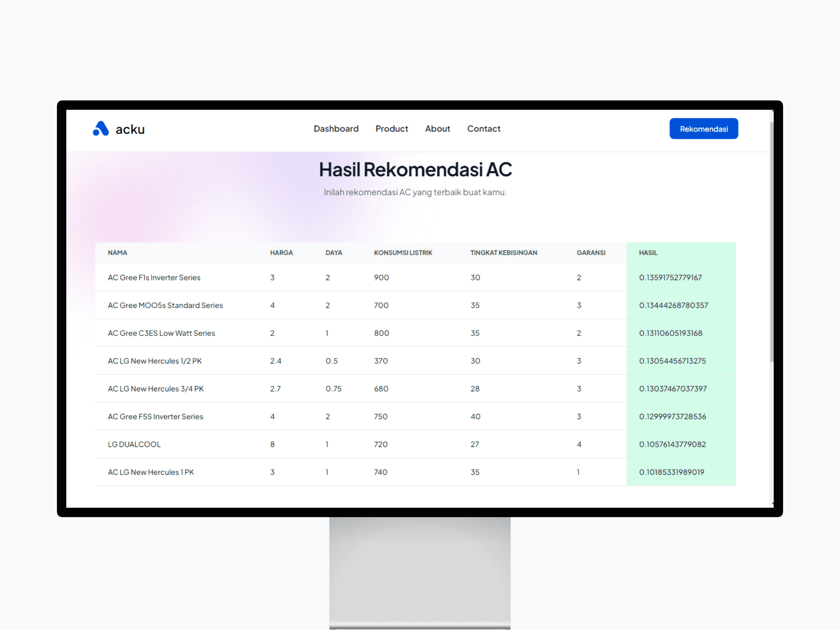Click result value 0.13037467037397
The height and width of the screenshot is (630, 840).
point(673,389)
